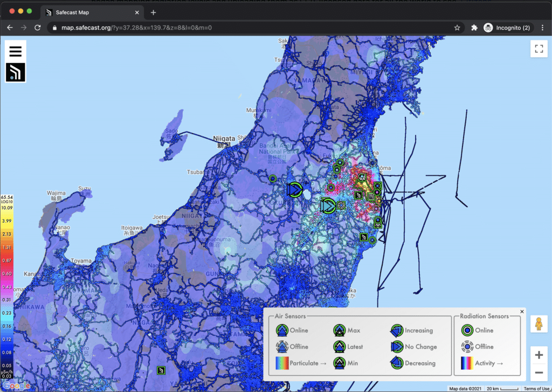The height and width of the screenshot is (392, 552).
Task: Open the Terms of Use link
Action: [x=536, y=388]
